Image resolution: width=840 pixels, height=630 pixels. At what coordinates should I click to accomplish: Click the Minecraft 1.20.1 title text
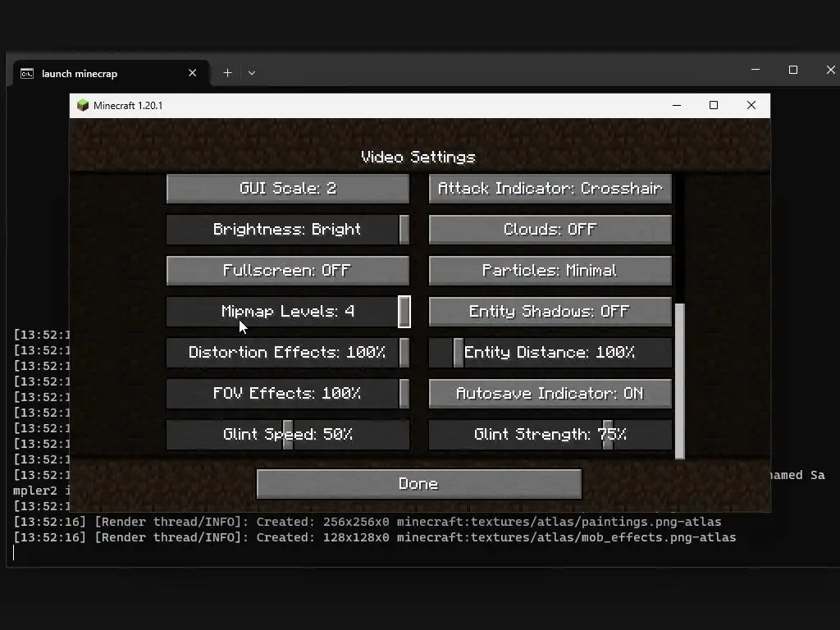click(x=128, y=106)
